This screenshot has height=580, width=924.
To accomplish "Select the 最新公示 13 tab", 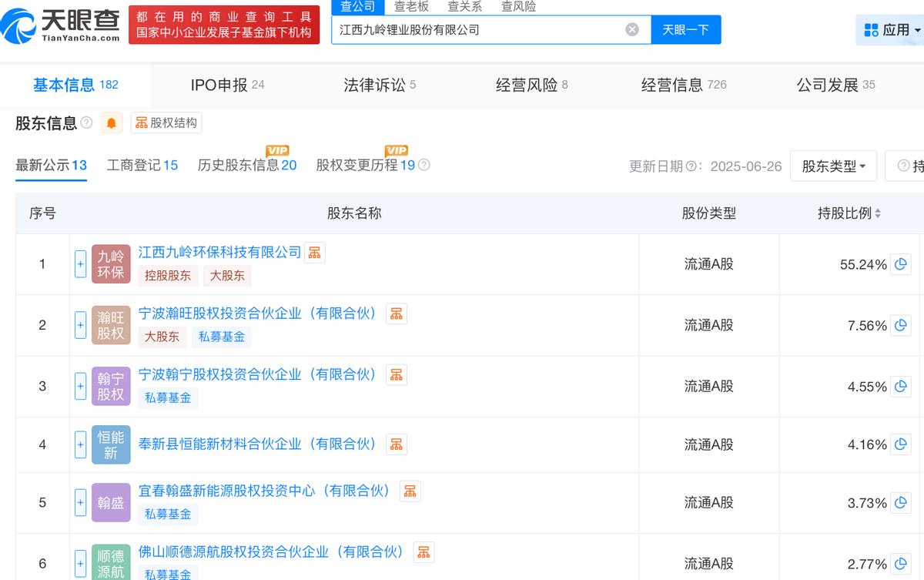I will (x=51, y=165).
